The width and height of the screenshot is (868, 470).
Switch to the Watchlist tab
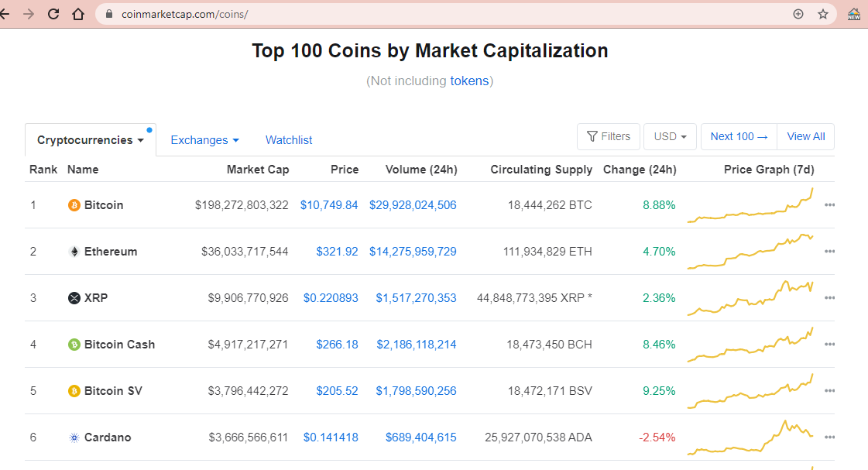click(x=289, y=140)
